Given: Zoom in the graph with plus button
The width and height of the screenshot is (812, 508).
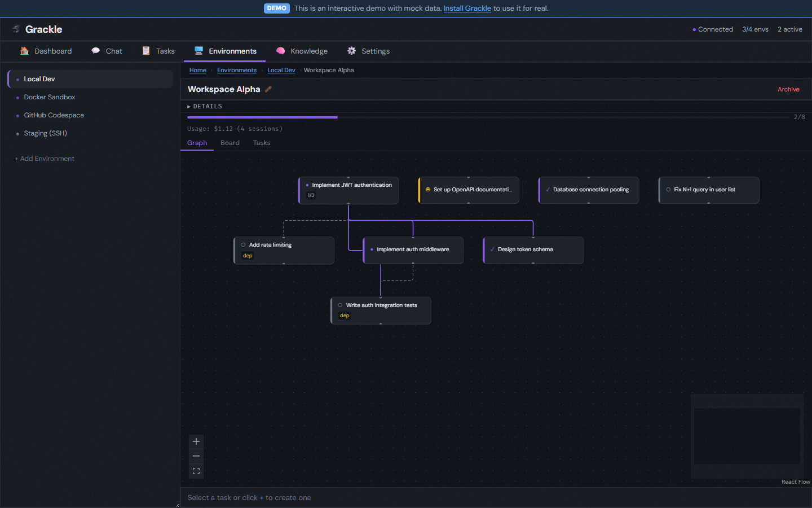Looking at the screenshot, I should click(196, 441).
